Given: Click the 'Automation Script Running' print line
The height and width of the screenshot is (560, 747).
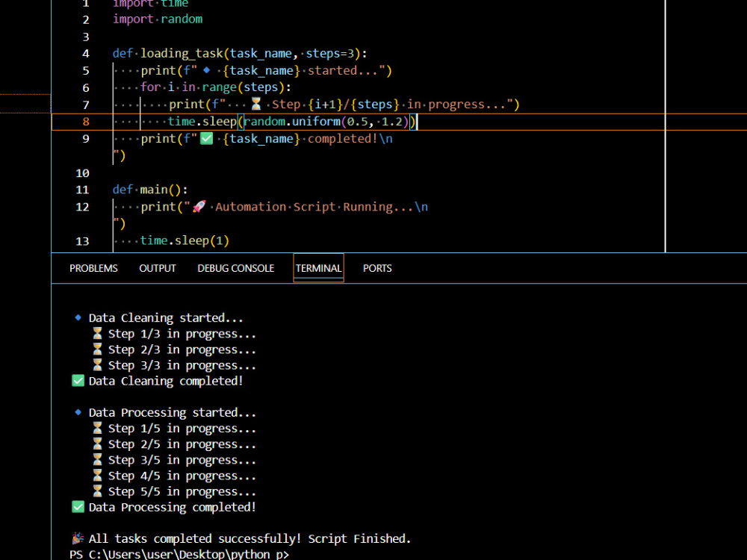Looking at the screenshot, I should coord(284,207).
